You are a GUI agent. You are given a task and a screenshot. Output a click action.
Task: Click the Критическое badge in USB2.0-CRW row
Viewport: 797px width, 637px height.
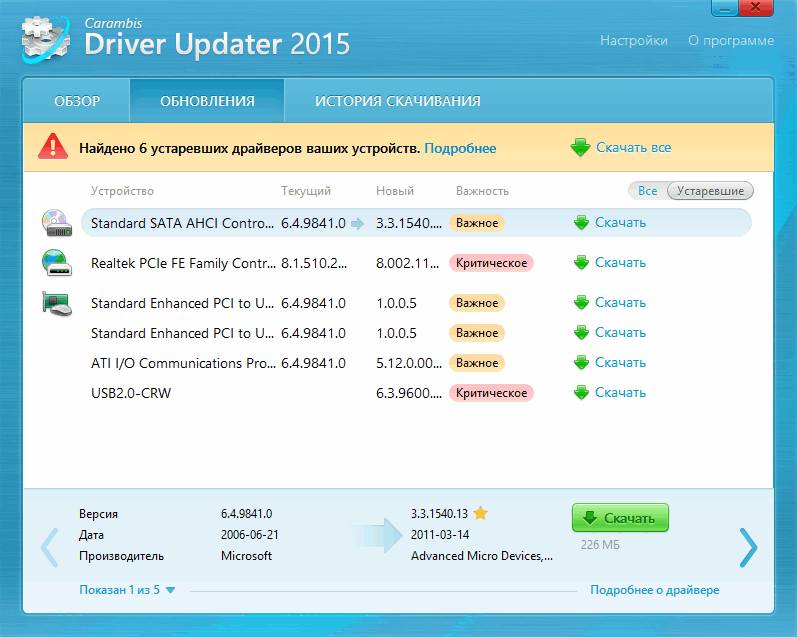pyautogui.click(x=491, y=393)
